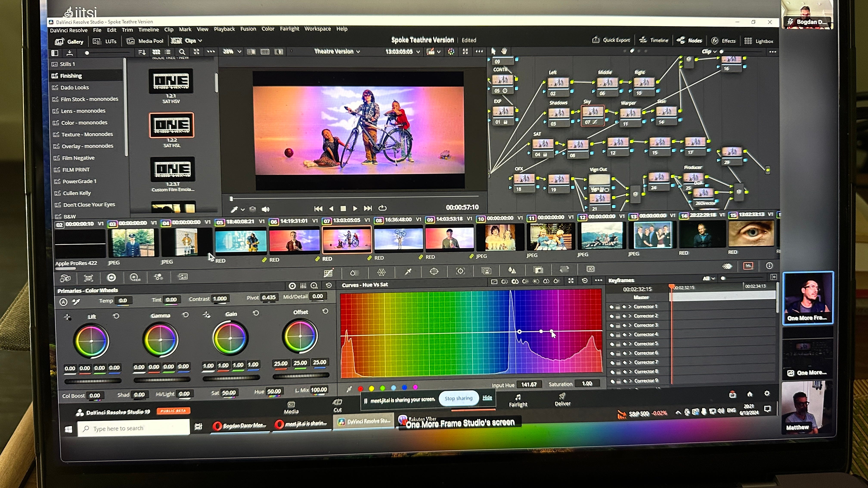This screenshot has height=488, width=868.
Task: Reset the Lift color wheel
Action: coord(116,316)
